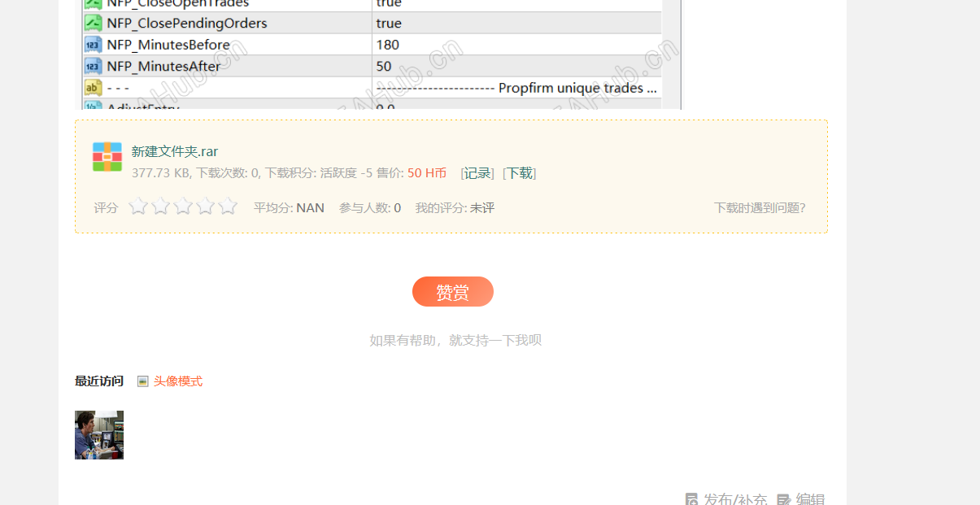Click the 下载 link to download the file

[519, 172]
